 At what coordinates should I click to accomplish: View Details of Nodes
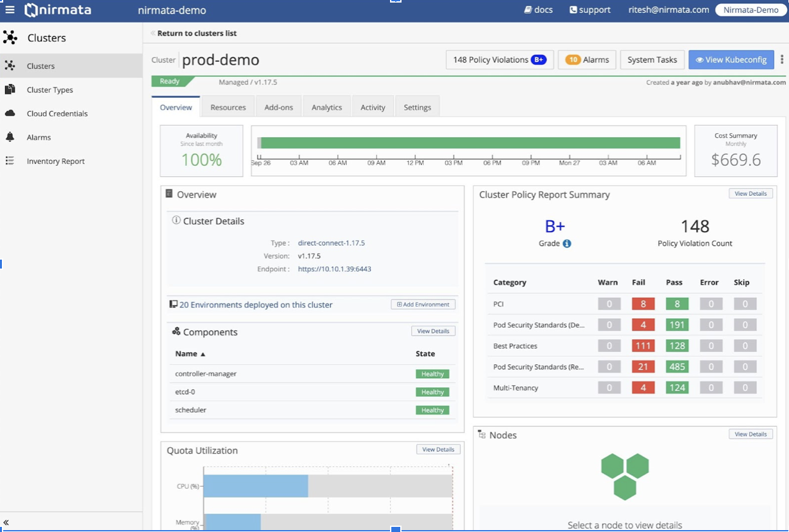pos(751,434)
